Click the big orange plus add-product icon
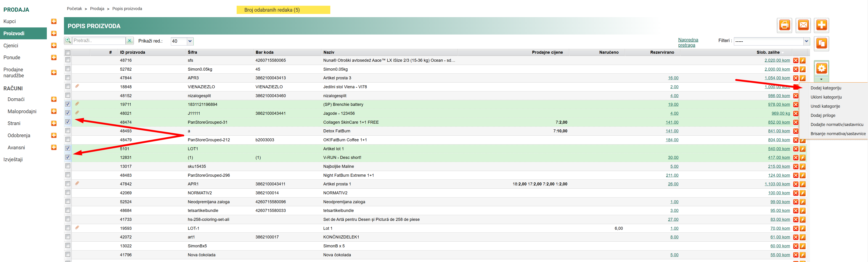Image resolution: width=868 pixels, height=262 pixels. 821,25
